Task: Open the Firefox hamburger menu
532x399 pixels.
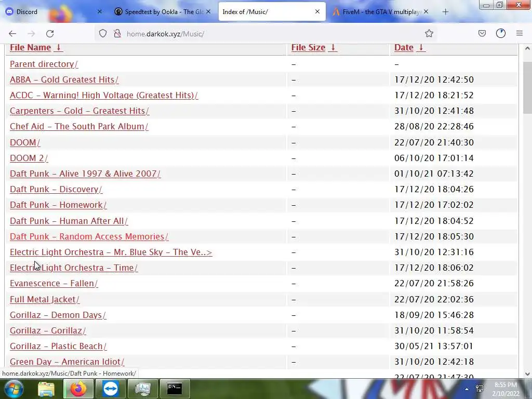Action: pyautogui.click(x=520, y=33)
